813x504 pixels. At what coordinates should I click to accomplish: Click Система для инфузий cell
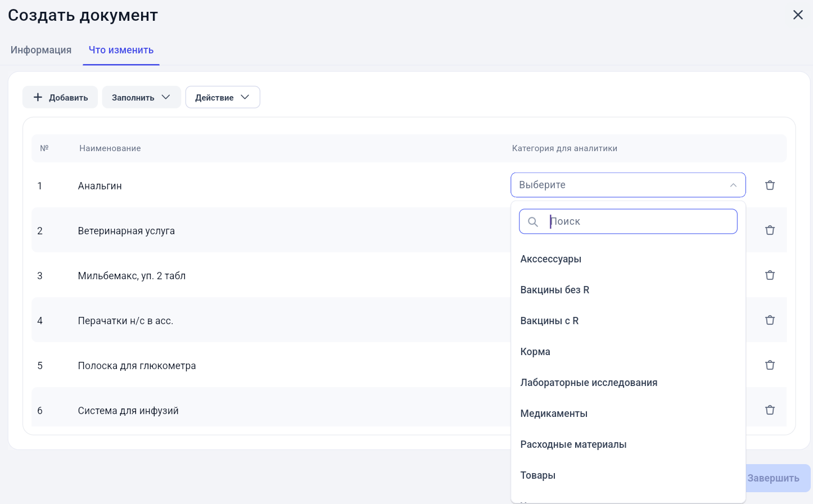point(128,411)
